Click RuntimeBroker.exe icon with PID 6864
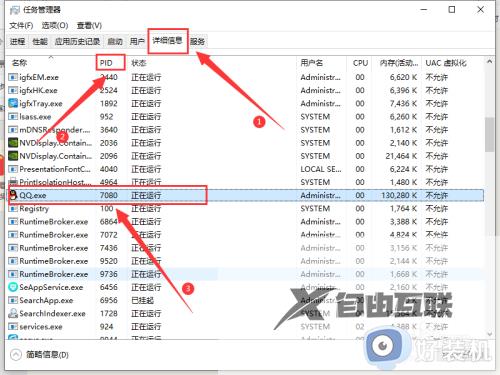500x375 pixels. (x=13, y=222)
